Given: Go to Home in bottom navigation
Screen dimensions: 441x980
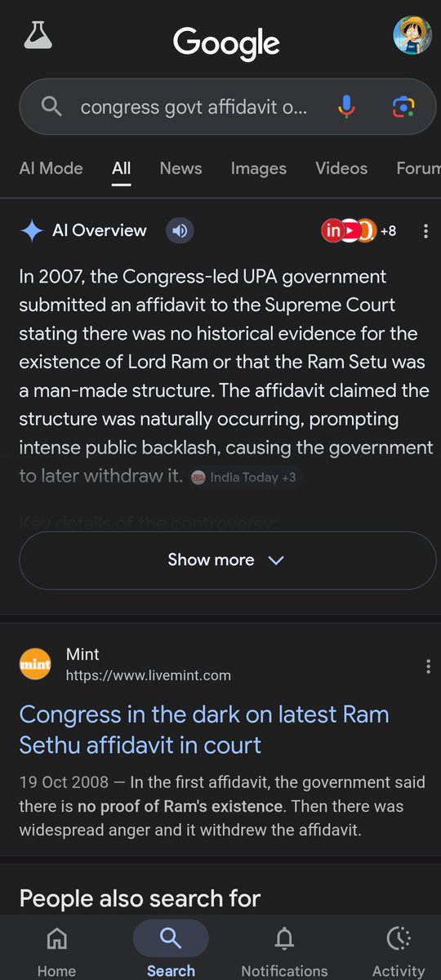Looking at the screenshot, I should click(56, 951).
